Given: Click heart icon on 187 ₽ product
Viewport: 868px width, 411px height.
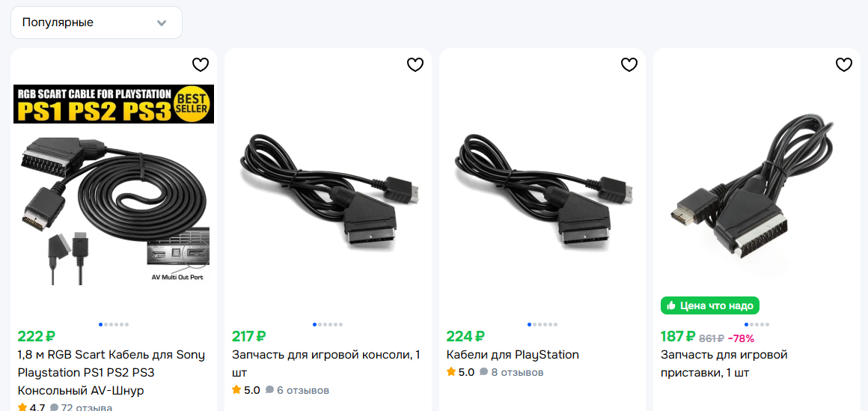Looking at the screenshot, I should pos(844,65).
